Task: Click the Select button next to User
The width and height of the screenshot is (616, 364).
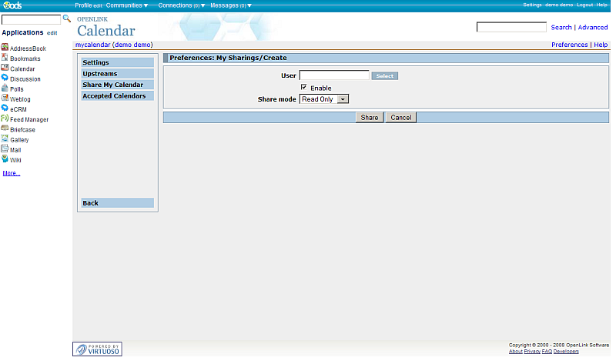Action: pyautogui.click(x=384, y=76)
